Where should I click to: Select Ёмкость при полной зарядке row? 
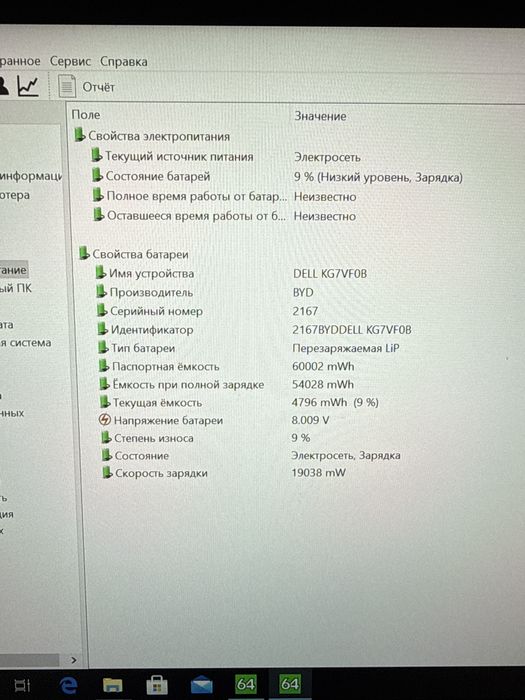pyautogui.click(x=226, y=384)
